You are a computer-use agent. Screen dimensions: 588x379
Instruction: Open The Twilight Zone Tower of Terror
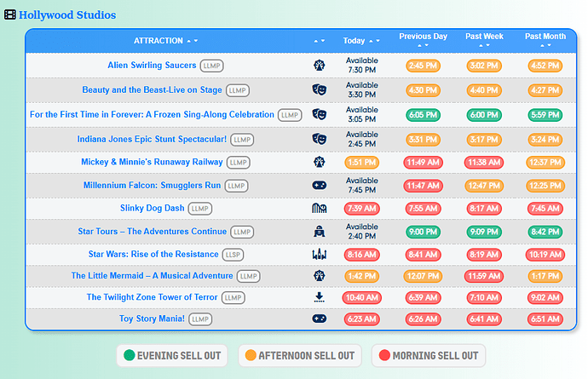[152, 297]
